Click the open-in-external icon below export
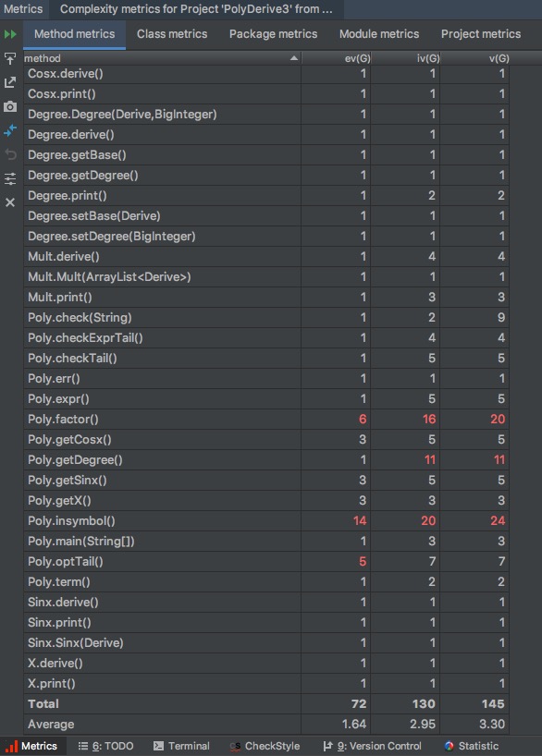This screenshot has width=542, height=756. [10, 82]
